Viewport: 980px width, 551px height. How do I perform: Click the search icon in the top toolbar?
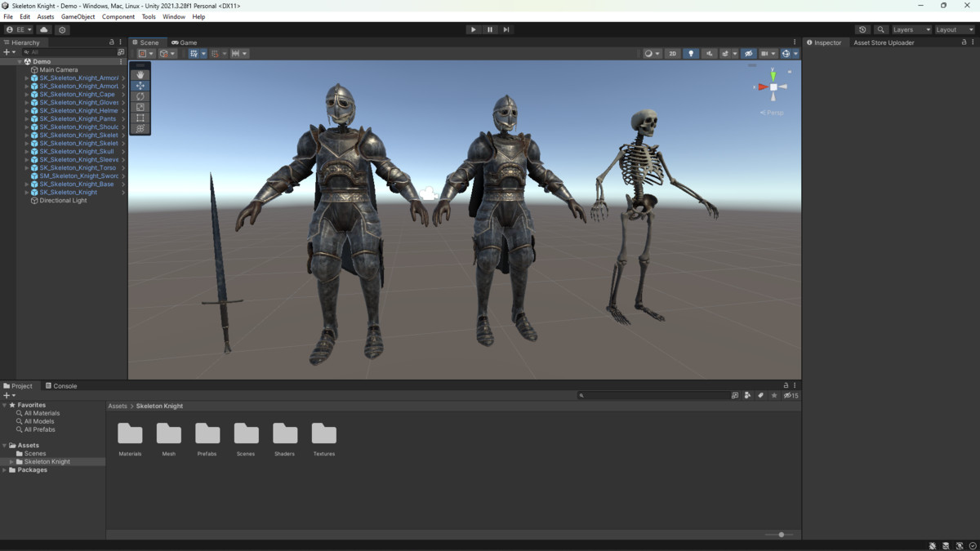pyautogui.click(x=880, y=29)
